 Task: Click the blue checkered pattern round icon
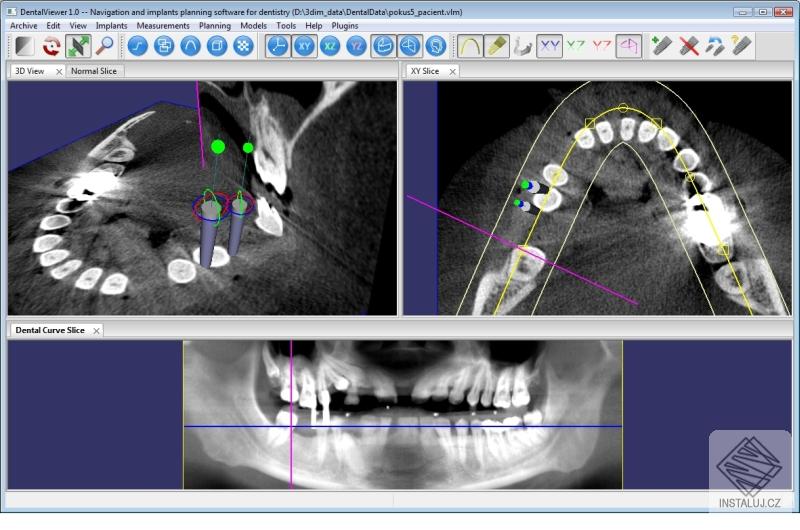click(244, 46)
